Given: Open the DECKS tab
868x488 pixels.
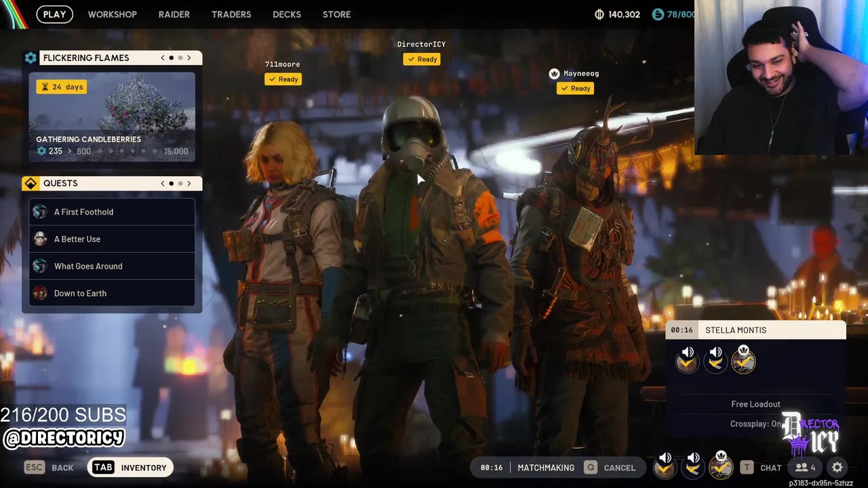Looking at the screenshot, I should click(x=287, y=14).
